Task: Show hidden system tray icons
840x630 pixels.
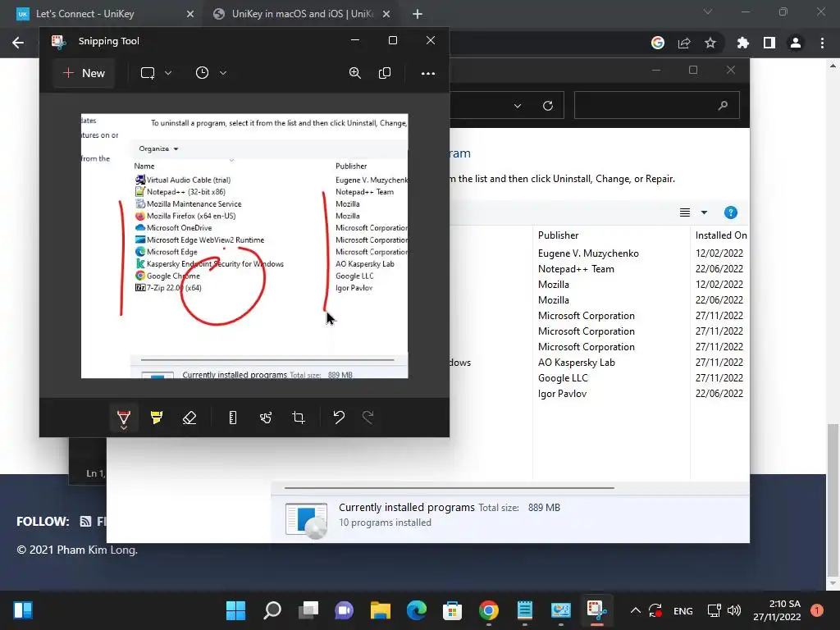Action: point(636,610)
